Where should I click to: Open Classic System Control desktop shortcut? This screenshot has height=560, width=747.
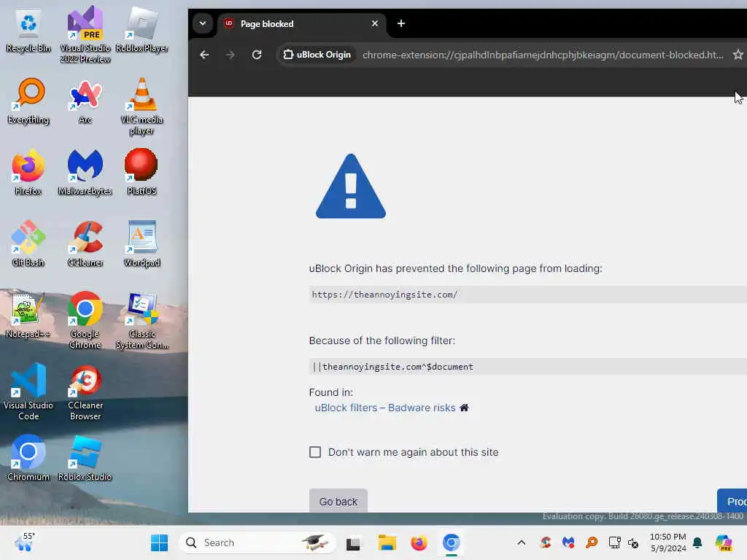[142, 321]
